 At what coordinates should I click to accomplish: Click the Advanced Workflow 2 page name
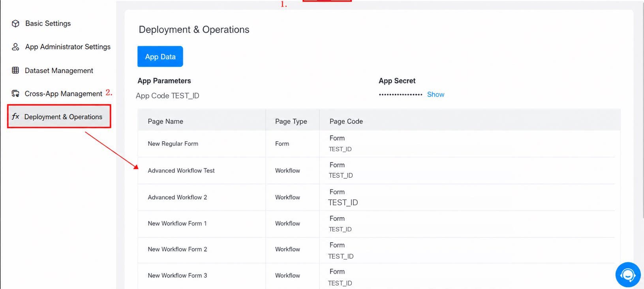(x=177, y=197)
